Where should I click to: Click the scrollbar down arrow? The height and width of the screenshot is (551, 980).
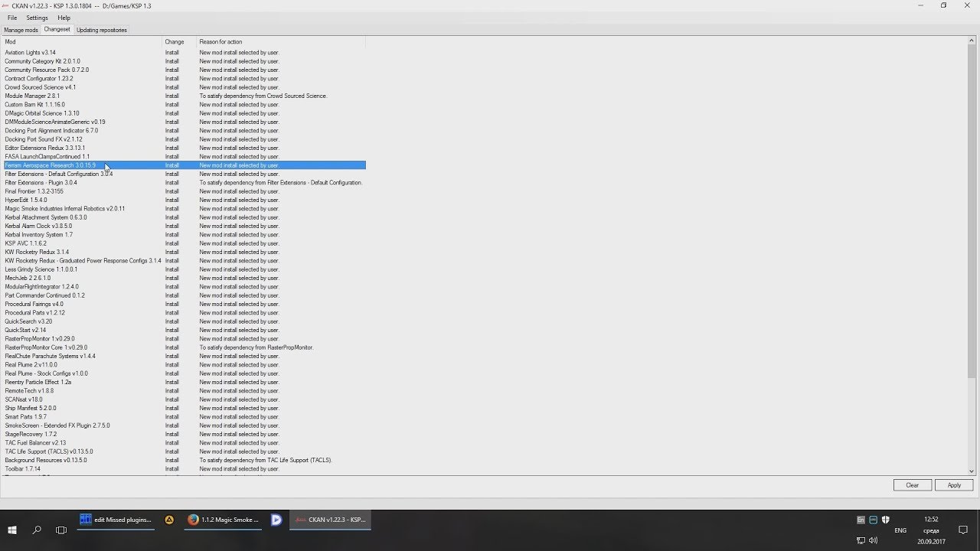pos(972,471)
